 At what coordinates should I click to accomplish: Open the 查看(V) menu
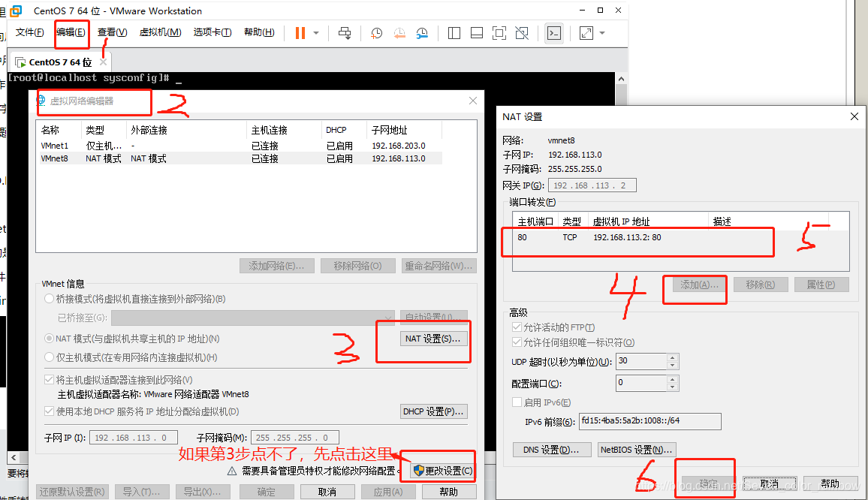pos(113,32)
